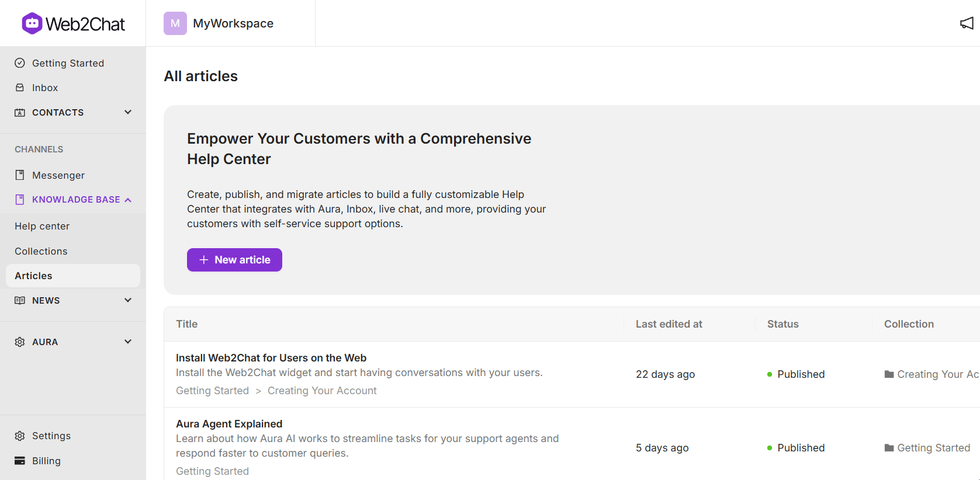Click the Billing card icon
This screenshot has width=980, height=480.
coord(20,461)
